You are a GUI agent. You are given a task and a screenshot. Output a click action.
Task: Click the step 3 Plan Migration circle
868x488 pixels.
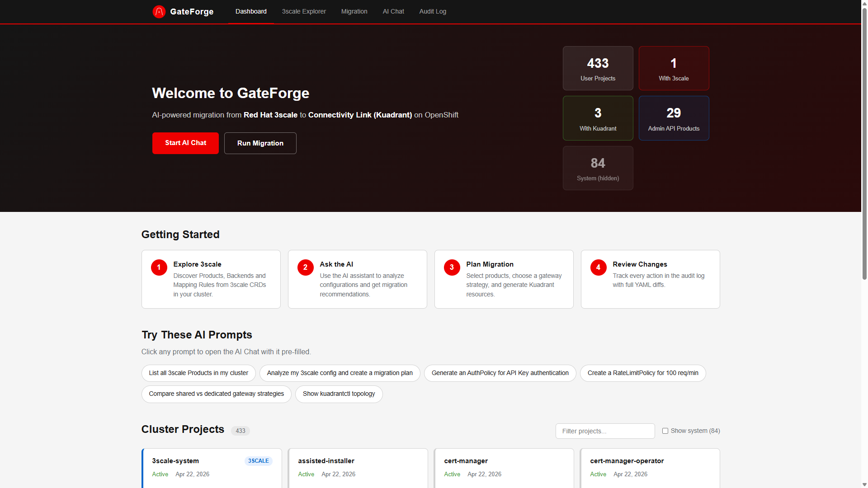452,267
